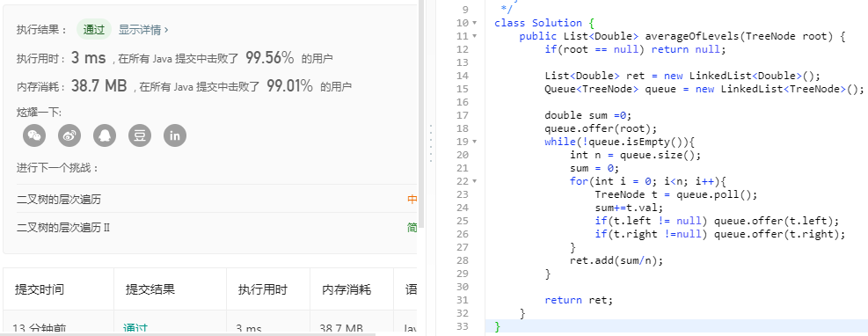Click the horizontal scrollbar under the submissions table

(188, 333)
